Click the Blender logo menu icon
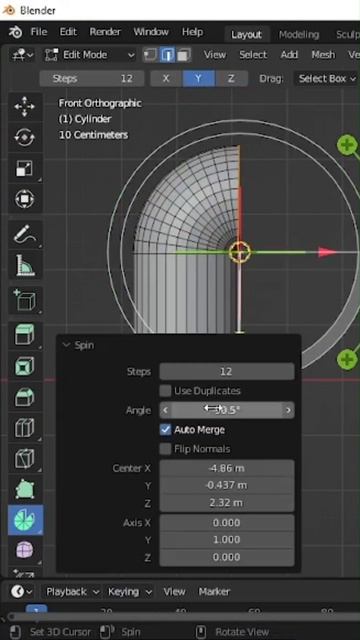The image size is (360, 640). 16,32
